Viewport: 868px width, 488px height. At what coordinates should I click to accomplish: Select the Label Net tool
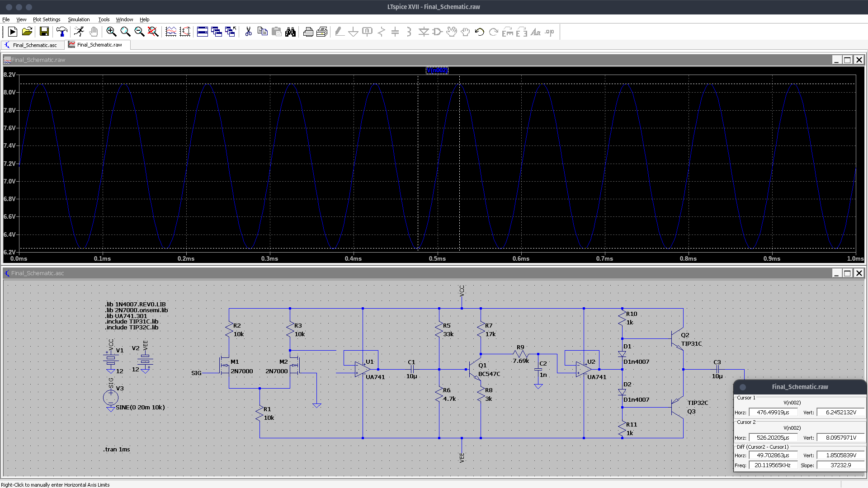pyautogui.click(x=368, y=32)
